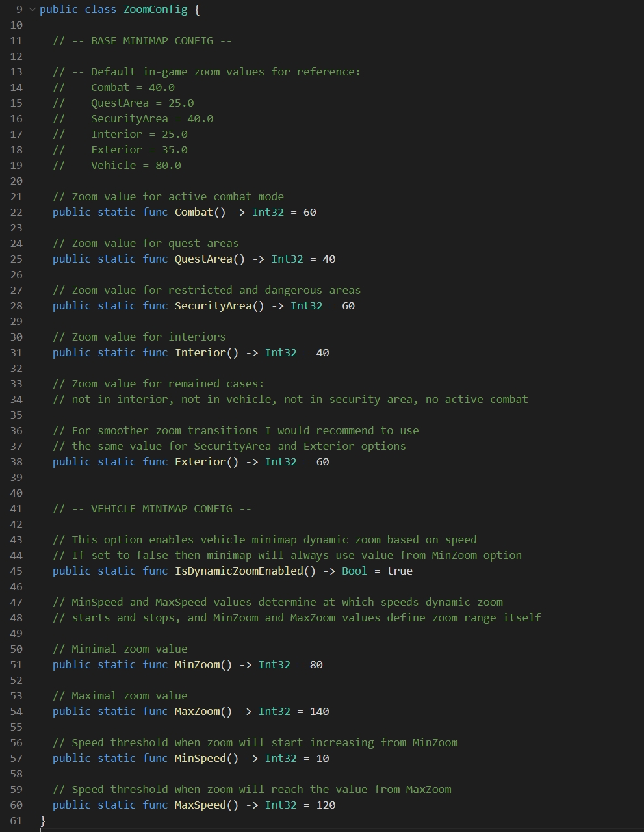Place cursor on MinZoom value 80
The height and width of the screenshot is (832, 644).
[x=316, y=665]
